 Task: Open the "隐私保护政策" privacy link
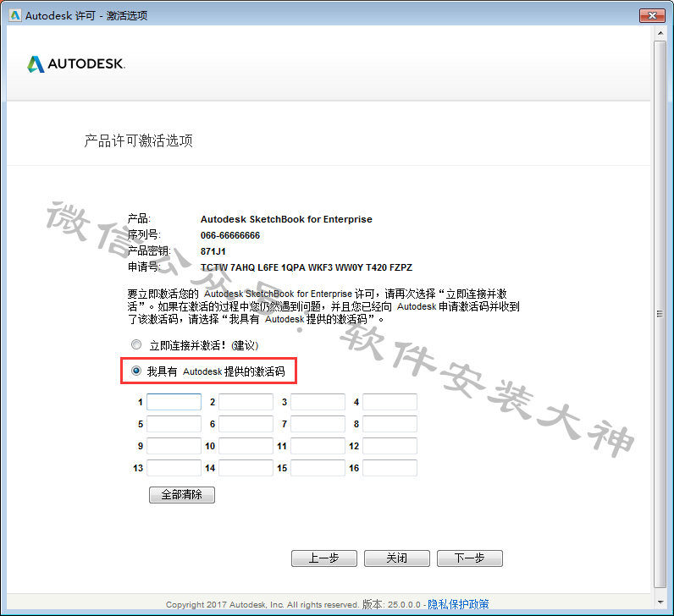(x=458, y=604)
